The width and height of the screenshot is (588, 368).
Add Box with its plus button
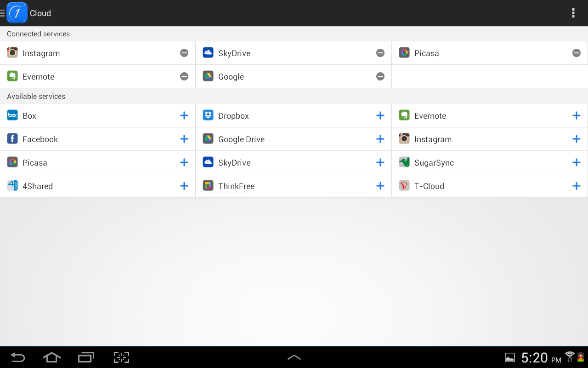point(184,115)
